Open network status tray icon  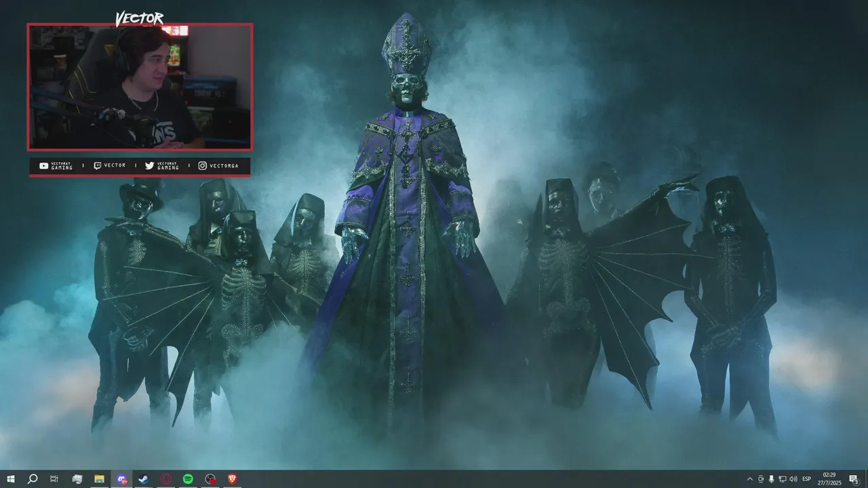pyautogui.click(x=783, y=479)
